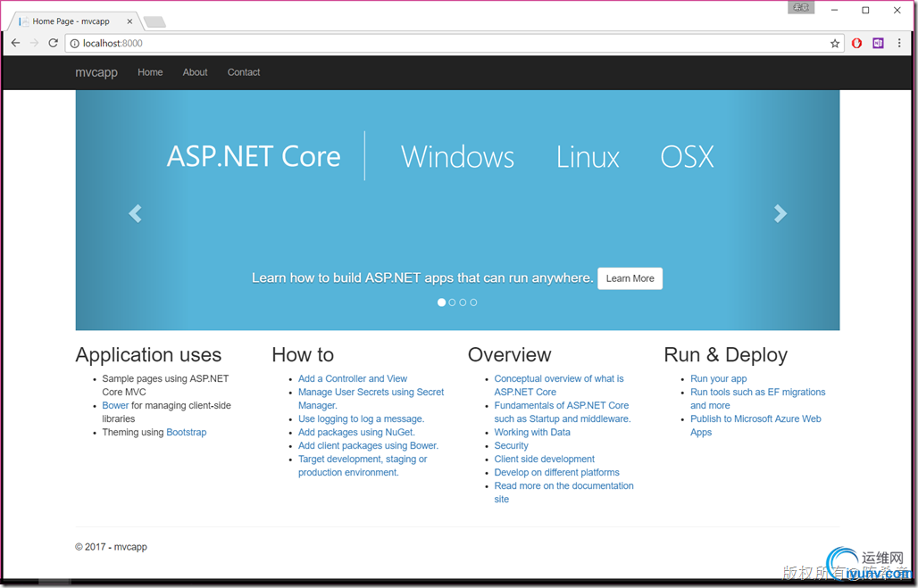Show previous carousel slide

pyautogui.click(x=135, y=213)
